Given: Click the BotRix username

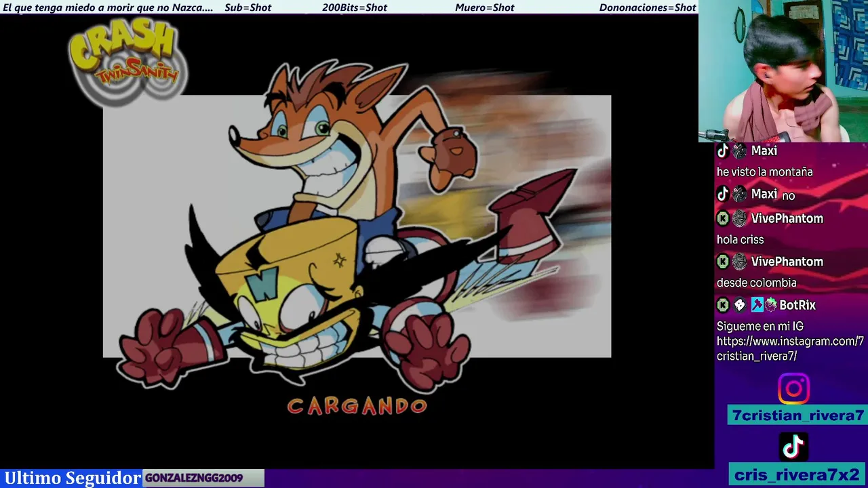Looking at the screenshot, I should tap(797, 305).
